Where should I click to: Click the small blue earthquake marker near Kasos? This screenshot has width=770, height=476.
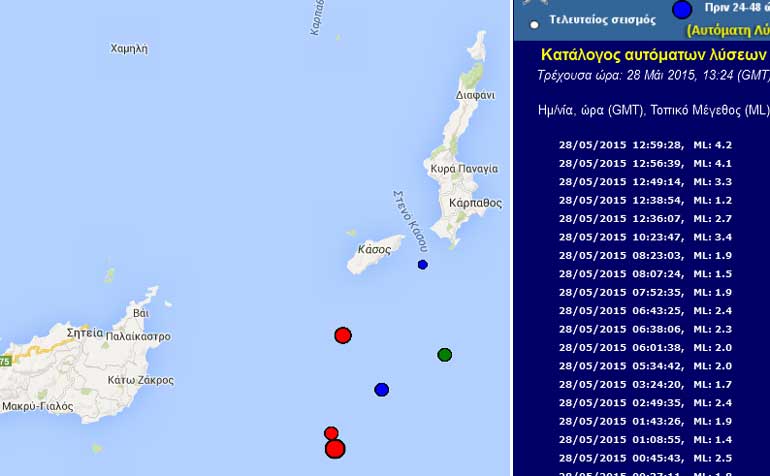pos(422,265)
